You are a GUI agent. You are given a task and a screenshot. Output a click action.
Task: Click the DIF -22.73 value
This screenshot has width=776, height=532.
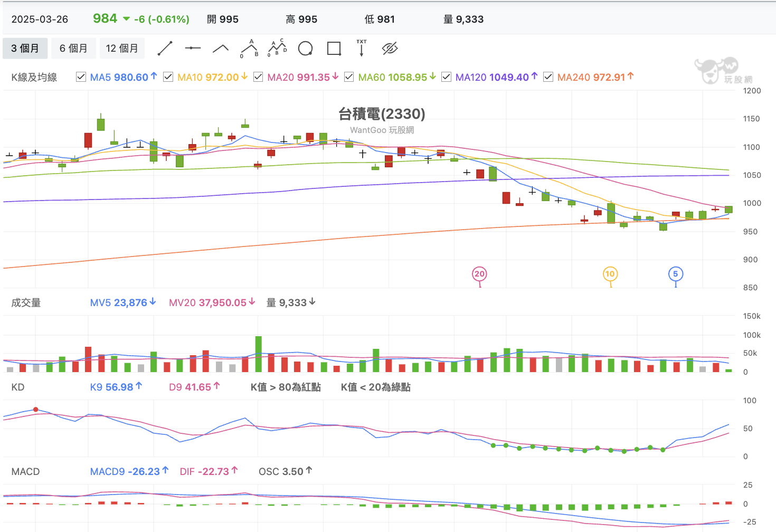coord(205,471)
